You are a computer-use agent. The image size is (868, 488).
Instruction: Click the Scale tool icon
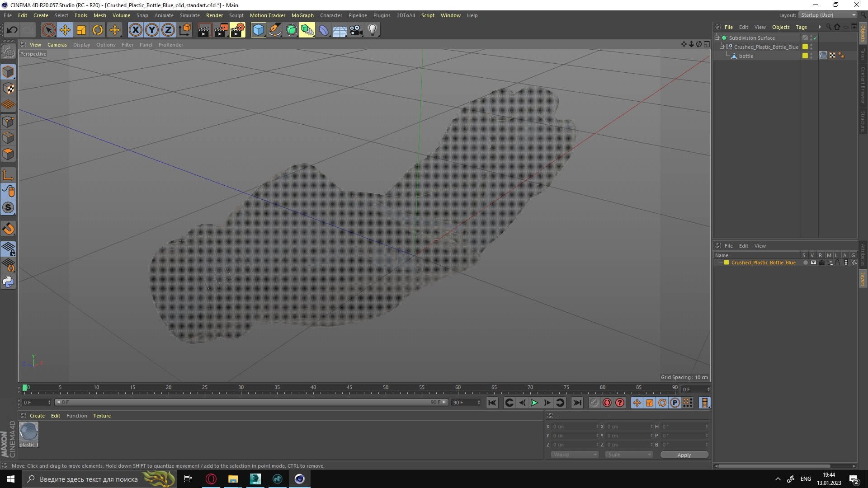tap(81, 30)
